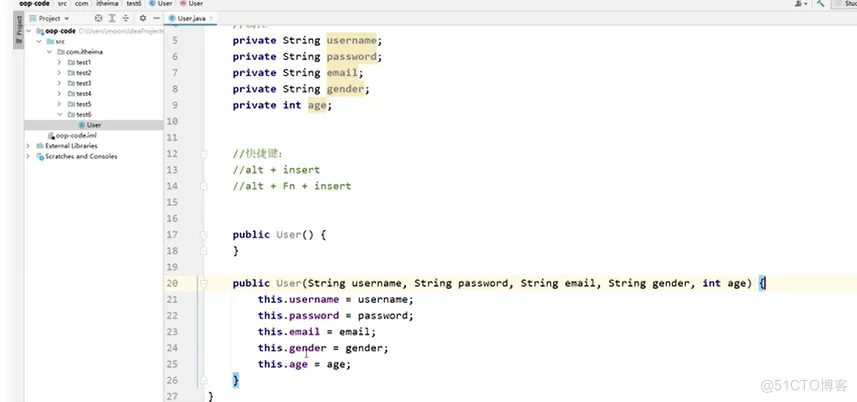Expand the test2 package
The height and width of the screenshot is (402, 857).
coord(59,73)
